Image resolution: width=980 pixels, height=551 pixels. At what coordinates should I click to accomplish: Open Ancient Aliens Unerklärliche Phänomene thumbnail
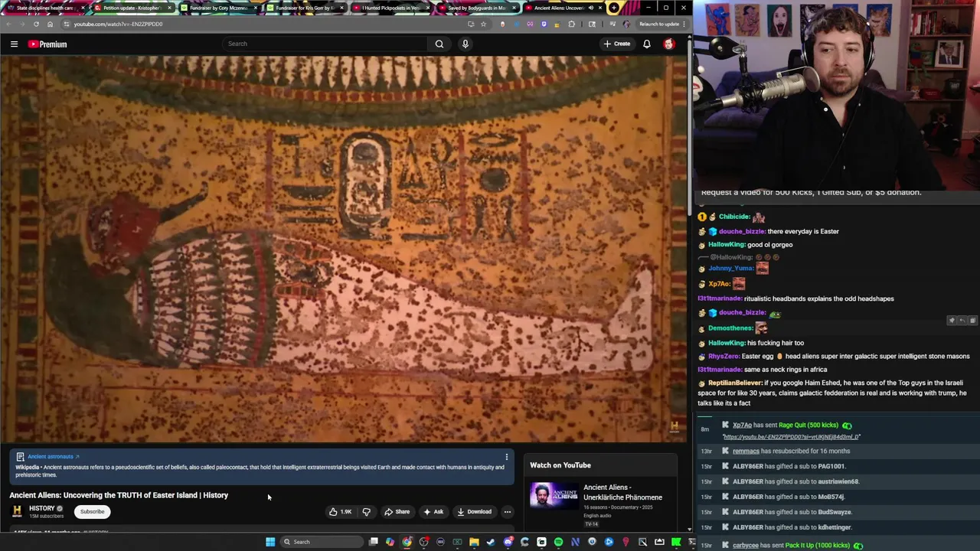[554, 495]
